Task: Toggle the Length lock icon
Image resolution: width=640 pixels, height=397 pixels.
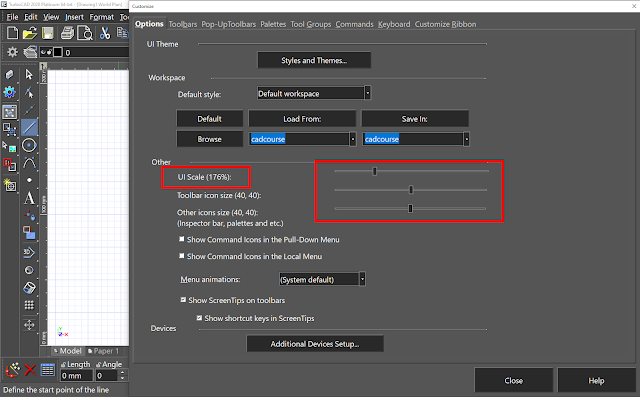Action: point(64,364)
